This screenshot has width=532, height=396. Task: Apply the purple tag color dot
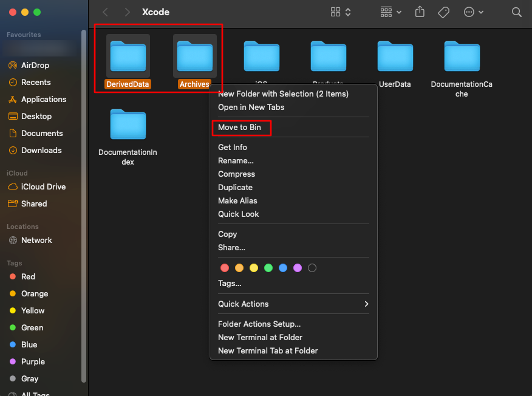298,268
